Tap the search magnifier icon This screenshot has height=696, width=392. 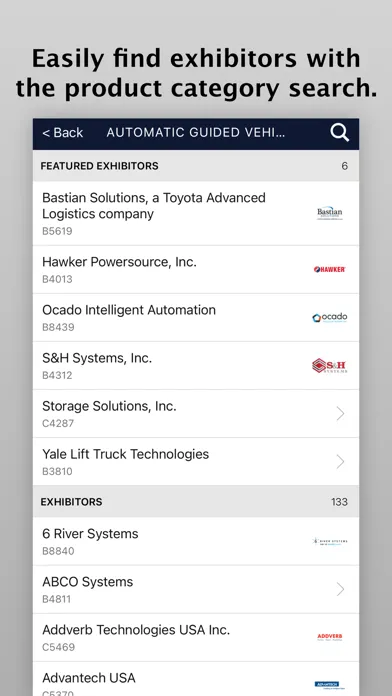click(x=340, y=133)
